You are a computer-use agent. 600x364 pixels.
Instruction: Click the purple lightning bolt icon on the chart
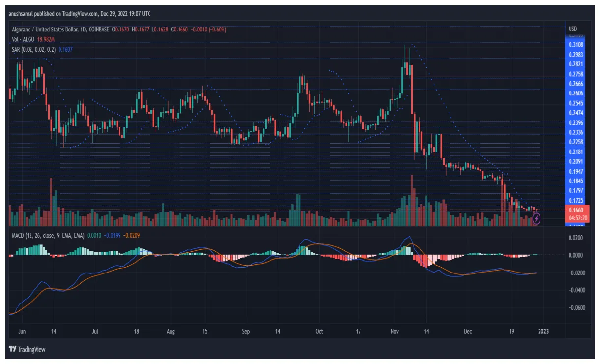click(x=536, y=220)
